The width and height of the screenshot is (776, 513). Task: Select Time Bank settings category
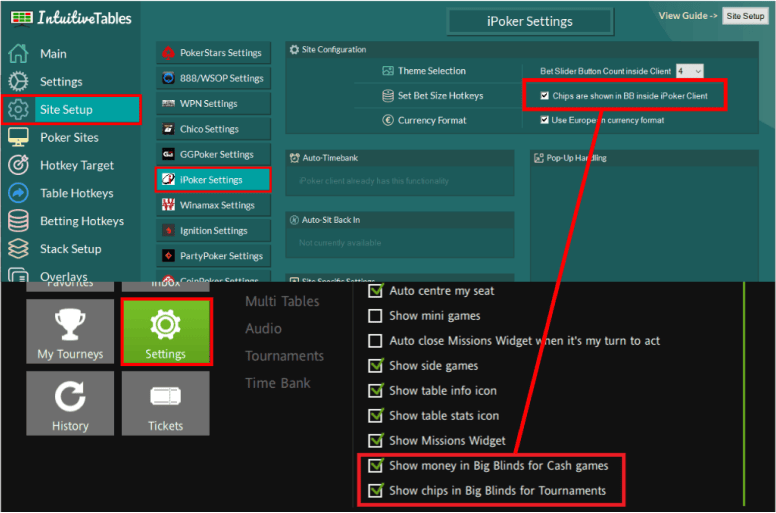point(278,383)
